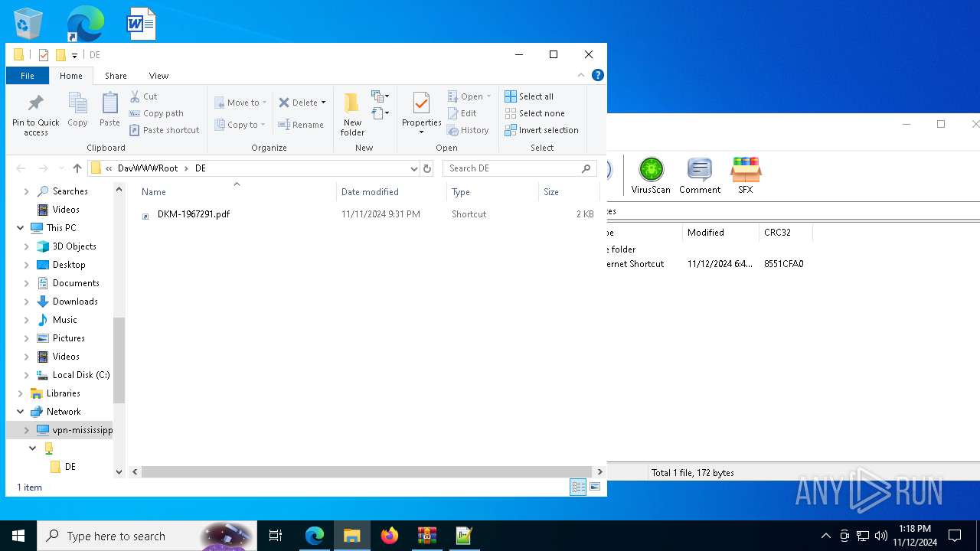Click SFX in the WinRAR window
Image resolution: width=980 pixels, height=551 pixels.
tap(746, 175)
